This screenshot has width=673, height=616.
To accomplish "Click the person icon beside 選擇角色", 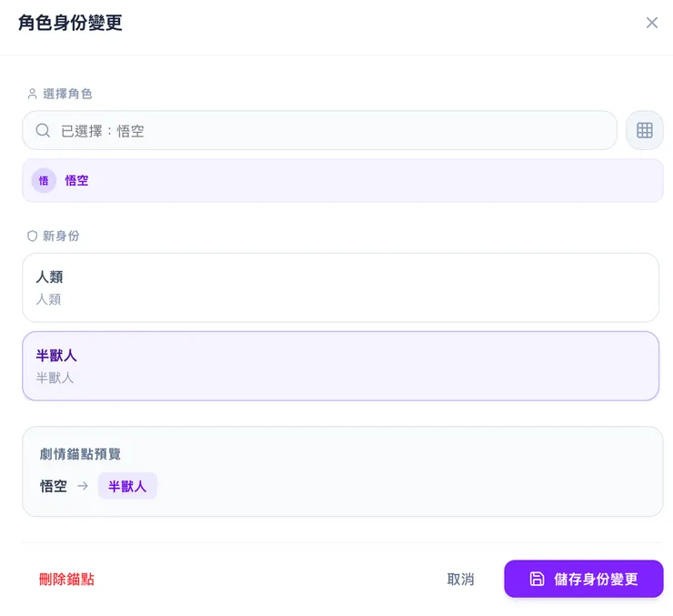I will coord(32,94).
